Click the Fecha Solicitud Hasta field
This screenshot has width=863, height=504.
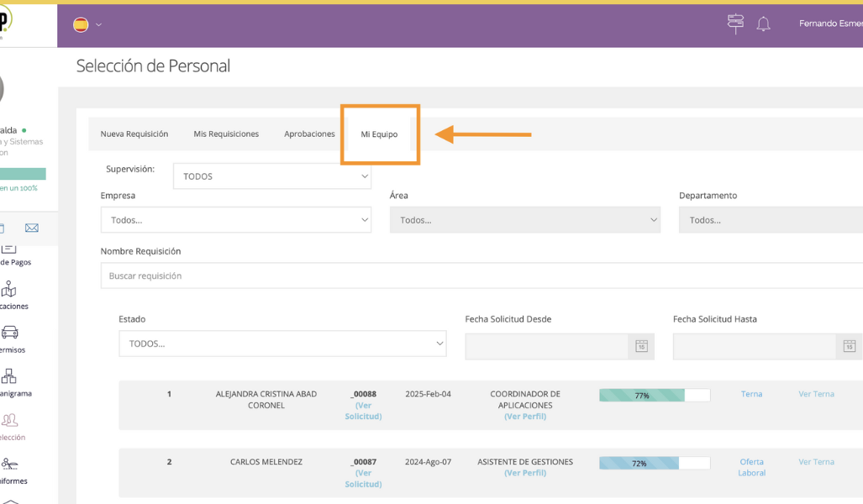[755, 346]
